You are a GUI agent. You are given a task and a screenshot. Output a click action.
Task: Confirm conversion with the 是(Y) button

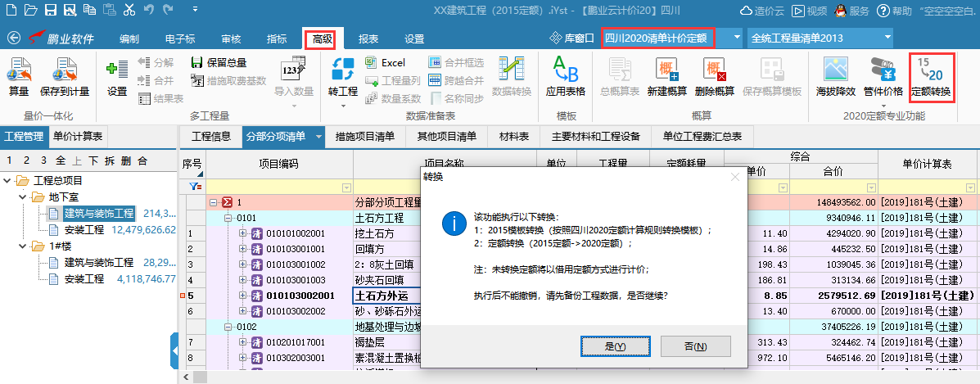click(614, 347)
